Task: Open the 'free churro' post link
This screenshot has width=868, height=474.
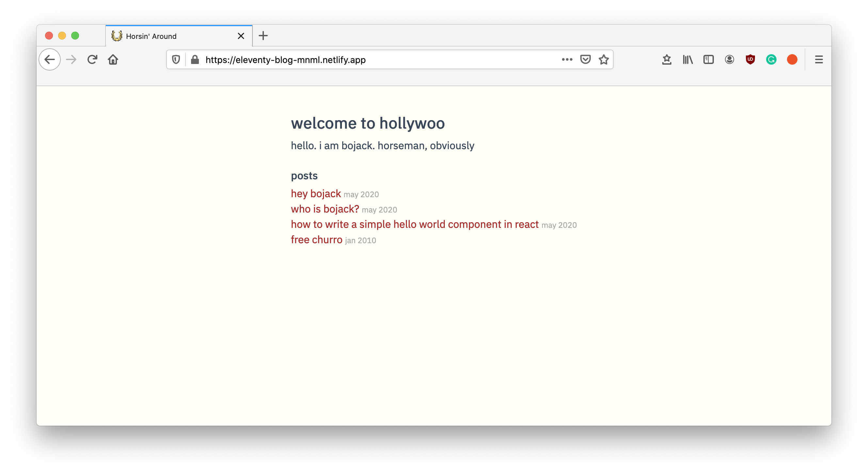Action: coord(316,240)
